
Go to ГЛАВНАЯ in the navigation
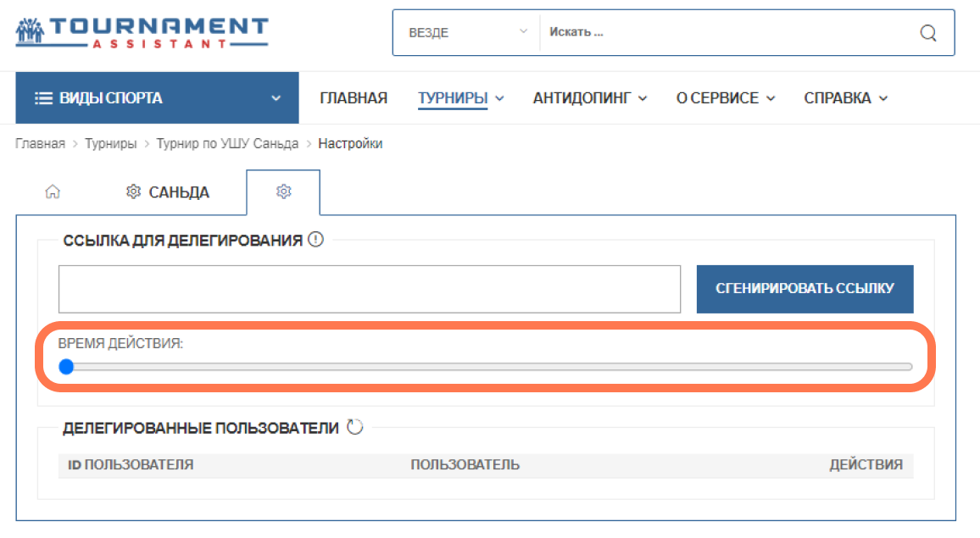click(354, 98)
